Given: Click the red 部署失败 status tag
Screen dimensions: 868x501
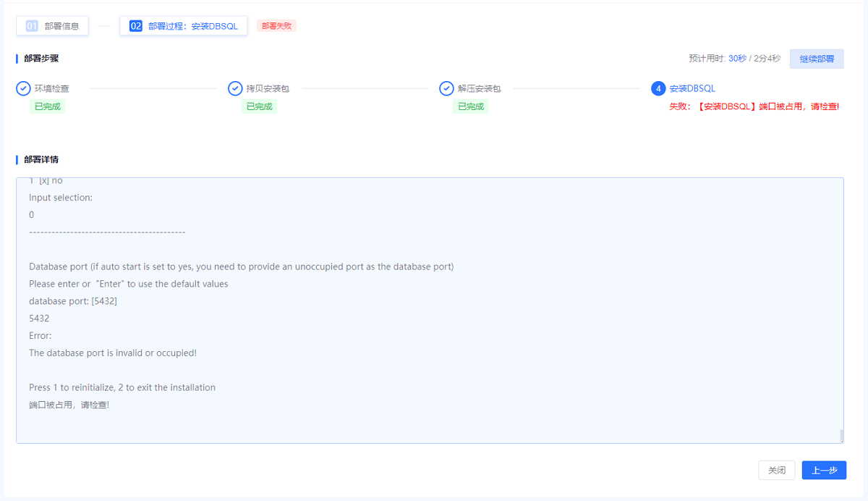Looking at the screenshot, I should click(276, 26).
